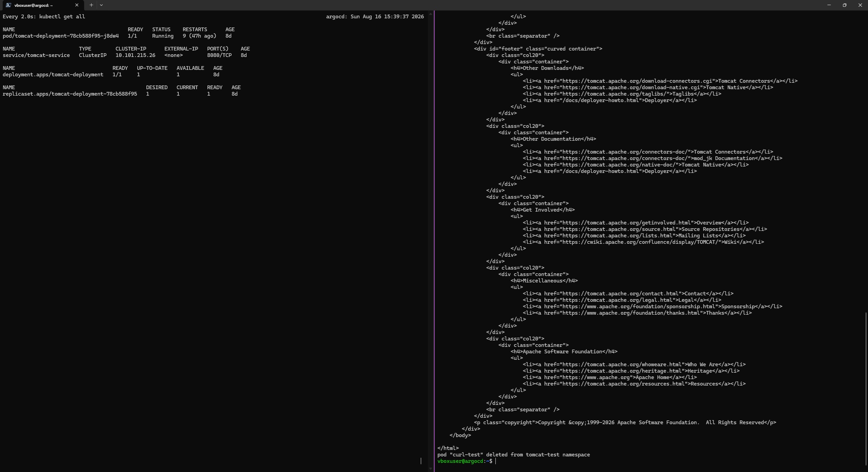Click the PORT(S) column header
Image resolution: width=868 pixels, height=472 pixels.
click(218, 49)
